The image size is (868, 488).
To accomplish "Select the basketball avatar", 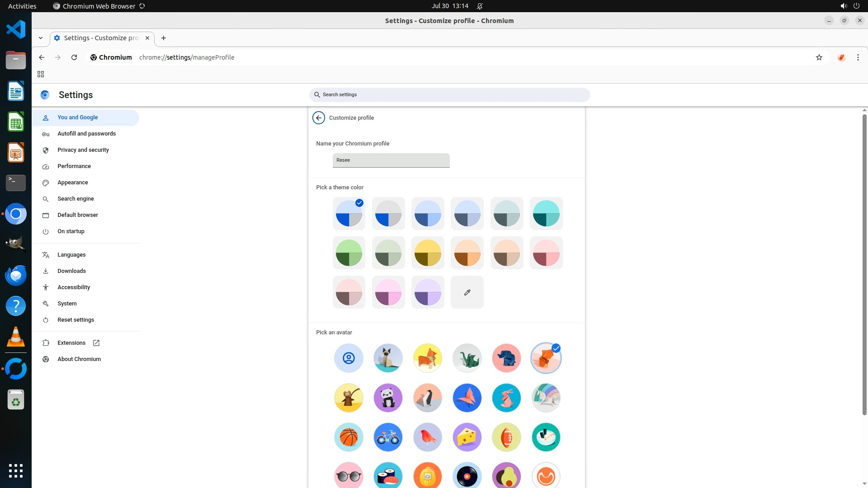I will (349, 437).
